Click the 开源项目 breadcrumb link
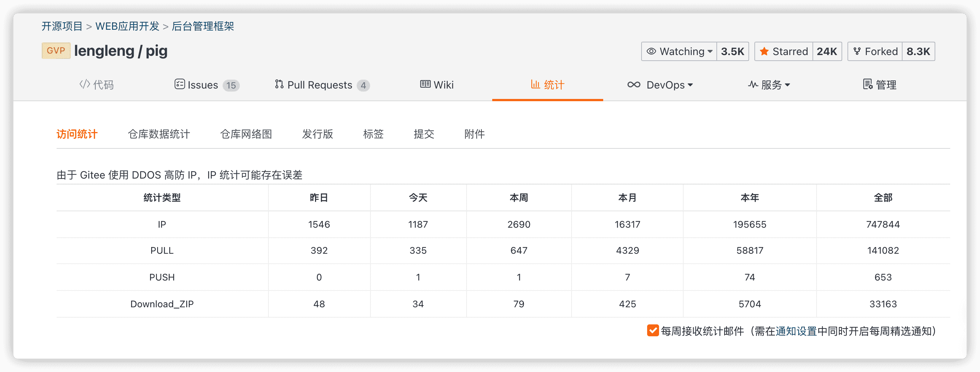980x372 pixels. coord(62,26)
